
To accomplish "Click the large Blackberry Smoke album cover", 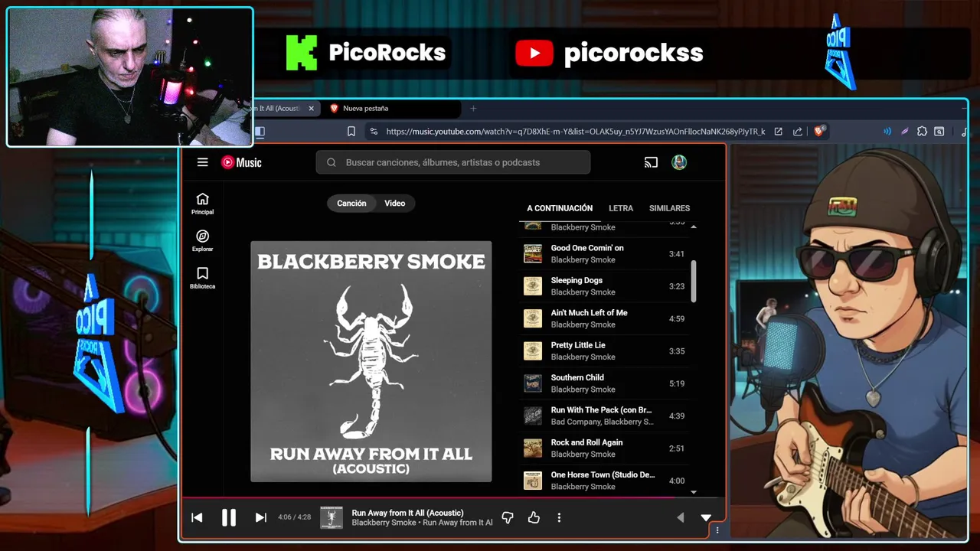I will click(x=371, y=361).
